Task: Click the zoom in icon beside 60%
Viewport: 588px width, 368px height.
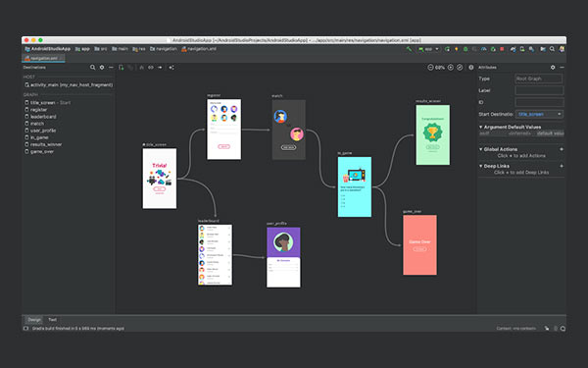Action: (x=451, y=68)
